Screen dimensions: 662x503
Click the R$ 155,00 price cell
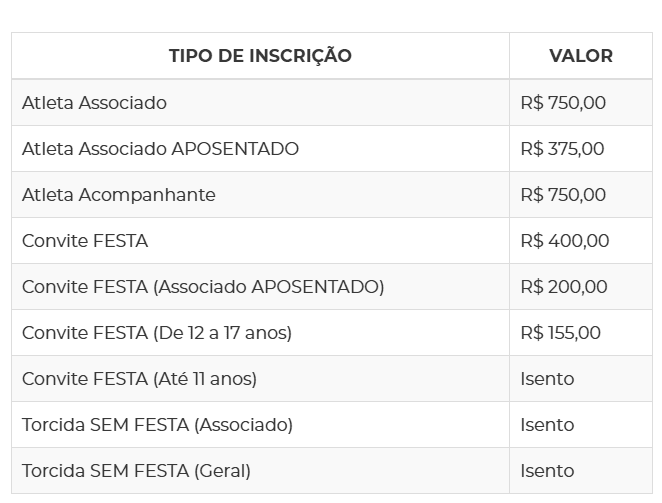coord(560,333)
